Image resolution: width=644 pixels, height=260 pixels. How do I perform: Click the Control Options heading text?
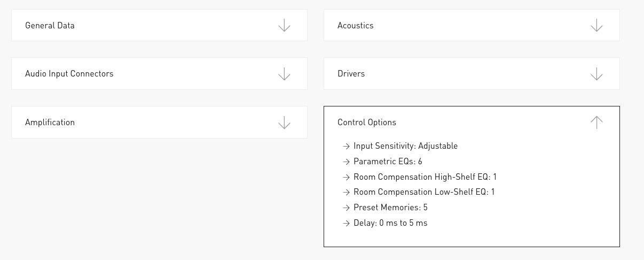click(x=367, y=123)
